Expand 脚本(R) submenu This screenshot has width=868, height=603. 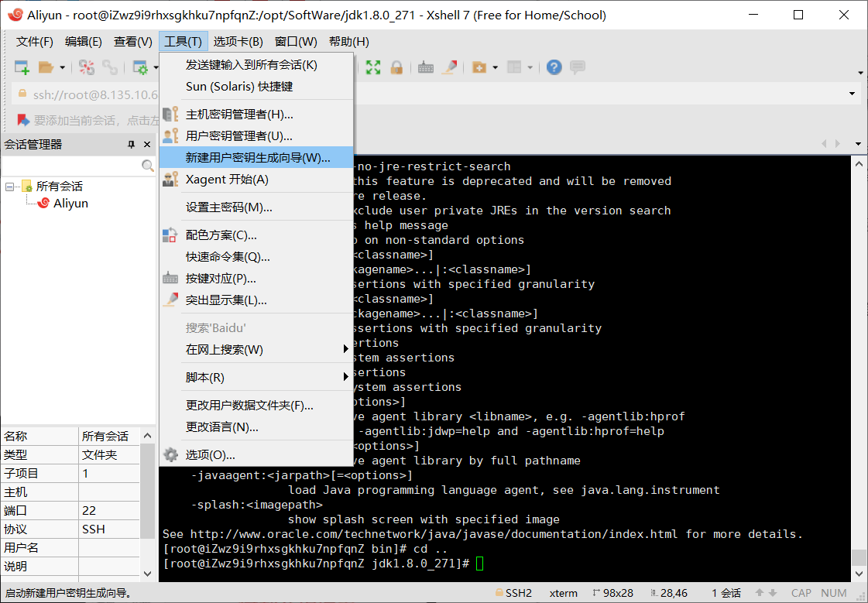pyautogui.click(x=256, y=377)
